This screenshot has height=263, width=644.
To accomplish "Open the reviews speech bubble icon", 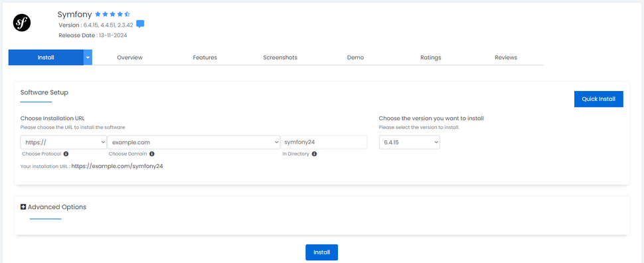I will point(140,25).
